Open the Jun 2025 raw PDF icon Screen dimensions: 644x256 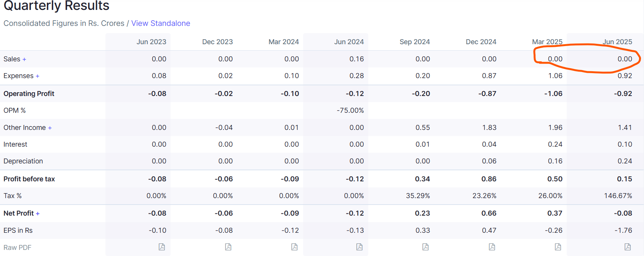tap(628, 247)
